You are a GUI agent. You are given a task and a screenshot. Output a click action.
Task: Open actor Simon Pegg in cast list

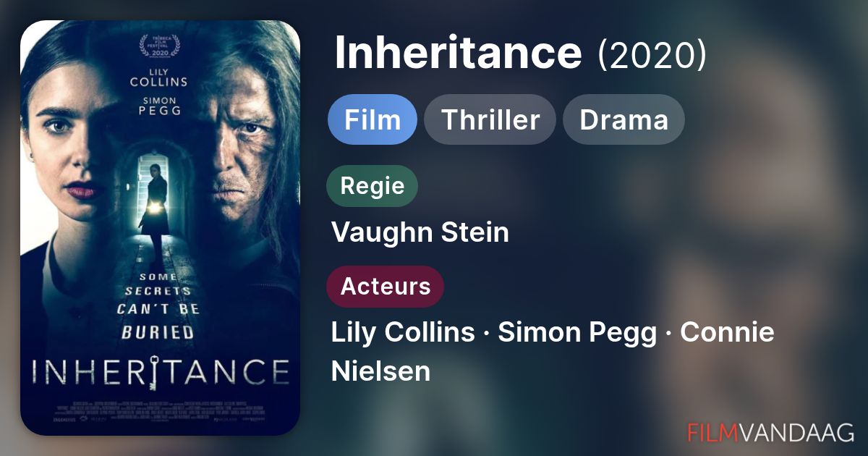[577, 332]
